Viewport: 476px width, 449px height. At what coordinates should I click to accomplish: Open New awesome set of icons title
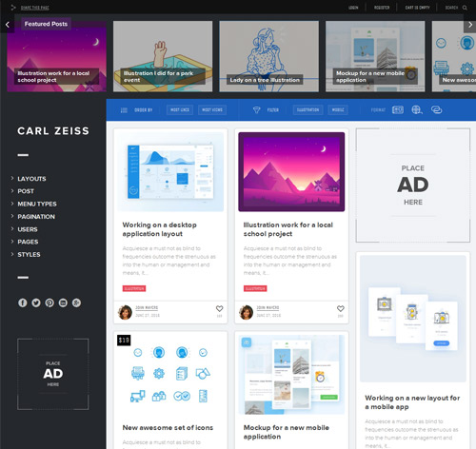click(168, 427)
